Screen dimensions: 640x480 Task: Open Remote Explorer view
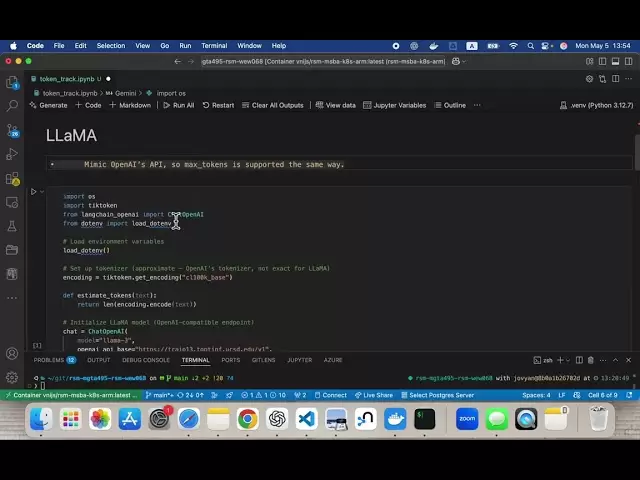click(x=12, y=202)
